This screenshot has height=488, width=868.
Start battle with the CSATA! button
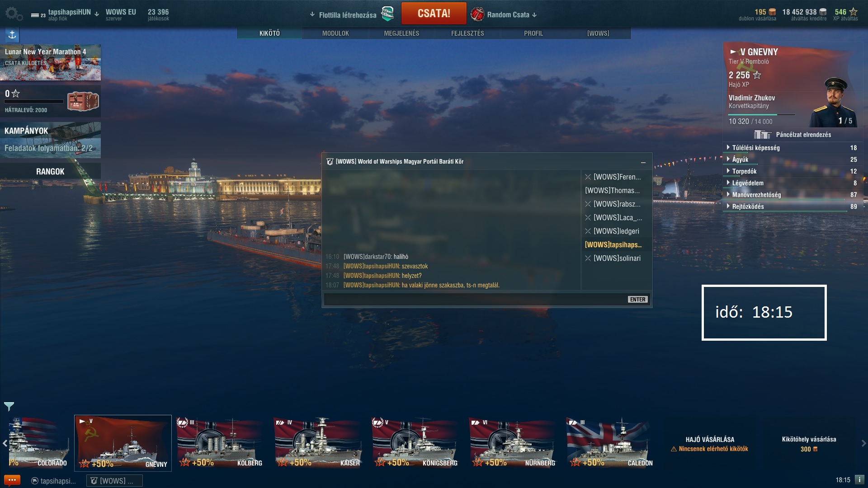coord(434,14)
